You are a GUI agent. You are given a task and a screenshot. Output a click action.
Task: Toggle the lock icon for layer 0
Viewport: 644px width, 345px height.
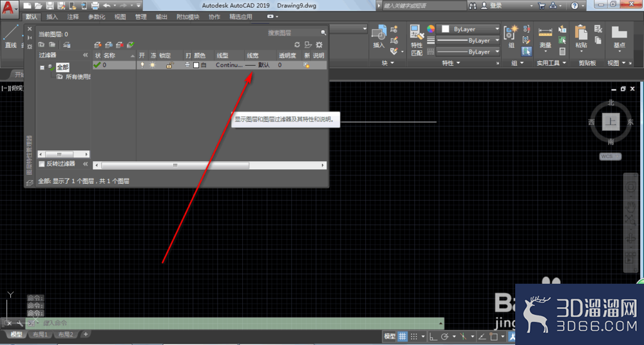click(169, 65)
